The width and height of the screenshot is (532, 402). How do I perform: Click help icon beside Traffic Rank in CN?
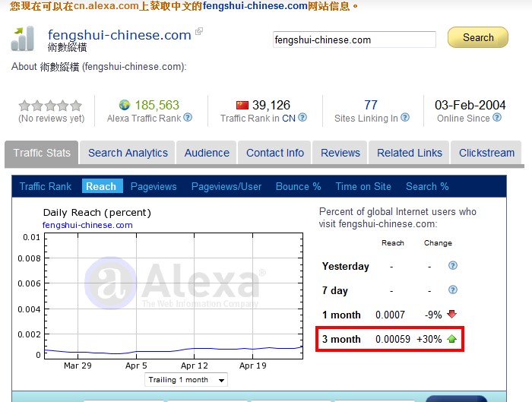tap(302, 118)
